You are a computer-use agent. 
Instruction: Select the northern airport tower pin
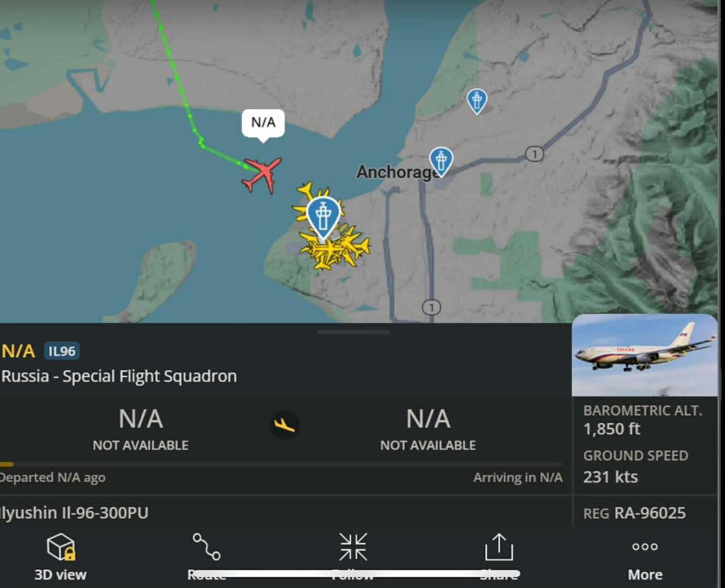(x=477, y=101)
